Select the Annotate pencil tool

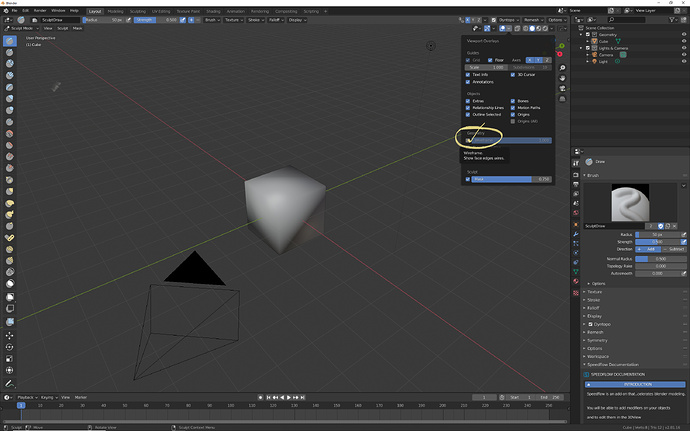tap(10, 383)
